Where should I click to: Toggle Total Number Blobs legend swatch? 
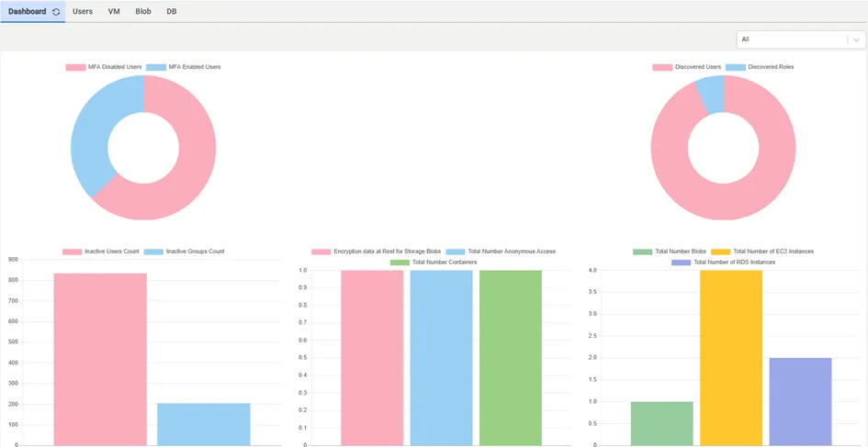[x=643, y=251]
